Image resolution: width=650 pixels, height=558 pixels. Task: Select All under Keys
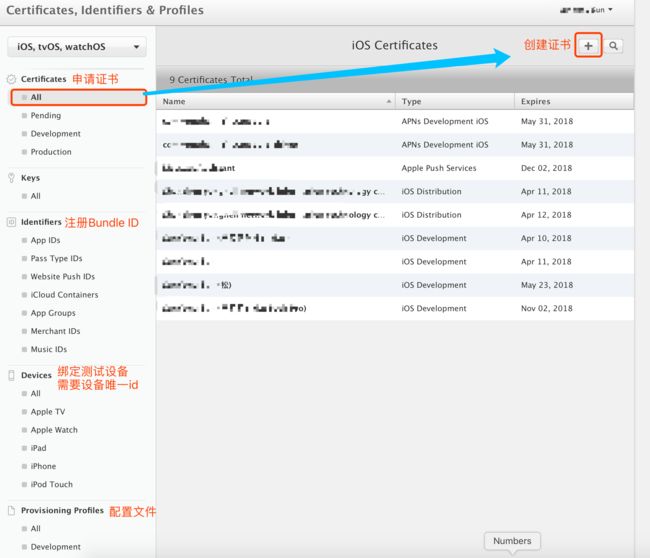(36, 196)
